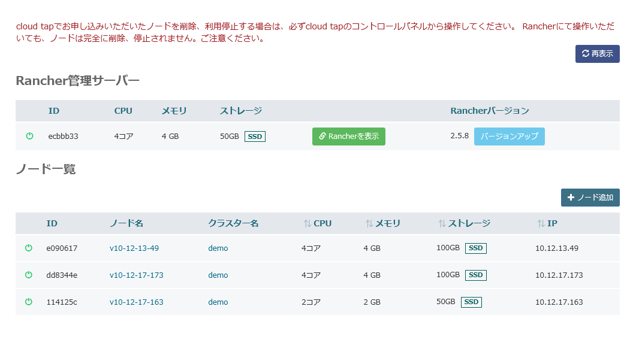The width and height of the screenshot is (636, 364).
Task: Open demo cluster link for node dd8344e
Action: (218, 275)
